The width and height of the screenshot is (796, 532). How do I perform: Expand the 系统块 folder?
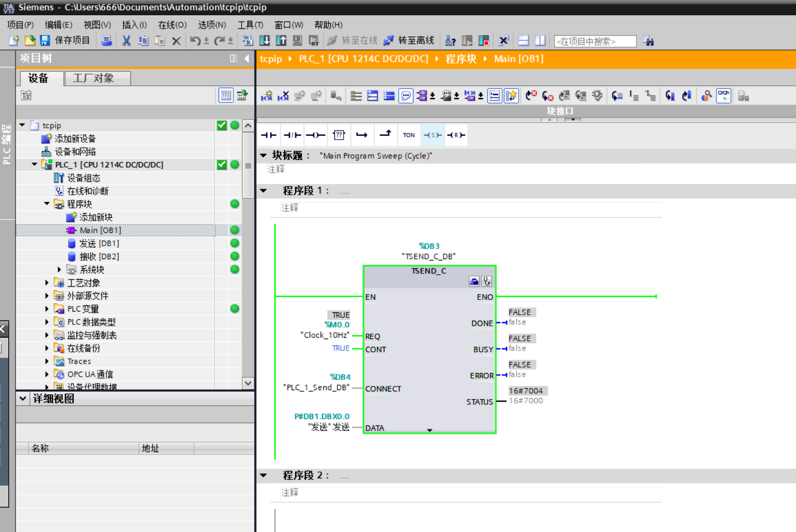coord(59,269)
